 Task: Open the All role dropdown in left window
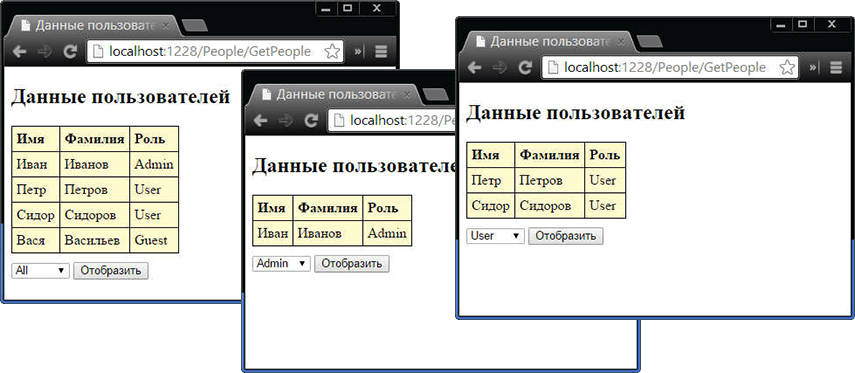41,270
